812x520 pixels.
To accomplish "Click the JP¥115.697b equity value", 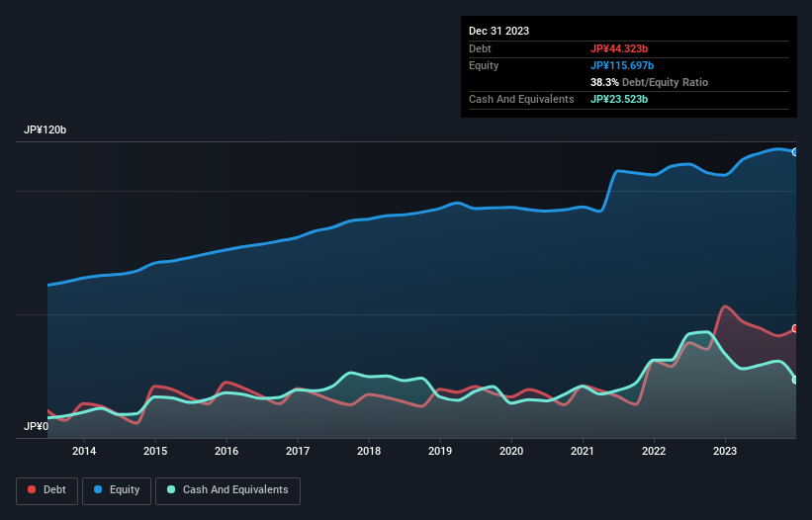I will [x=622, y=65].
